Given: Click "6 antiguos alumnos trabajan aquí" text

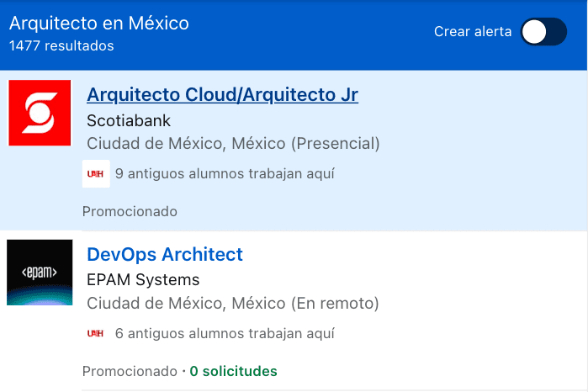Looking at the screenshot, I should (225, 333).
